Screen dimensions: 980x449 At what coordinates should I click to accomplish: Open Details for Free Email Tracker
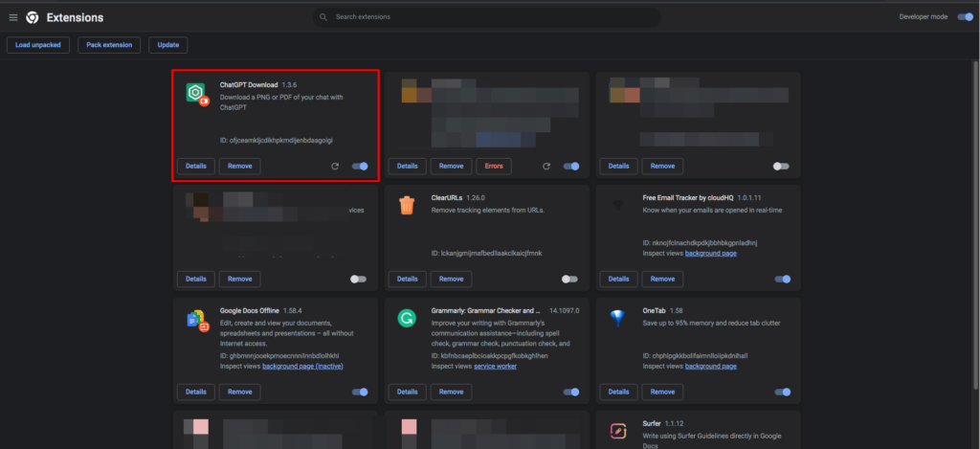618,279
